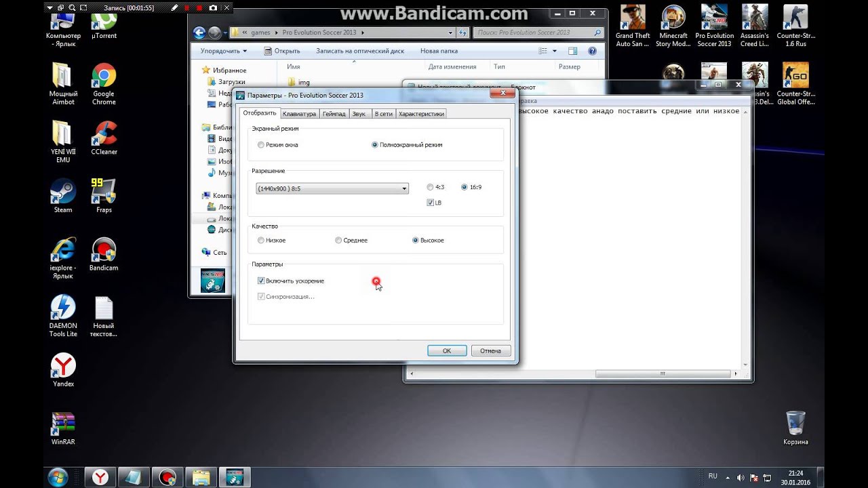Open the Упорядочить menu in Explorer
The image size is (868, 488).
(224, 51)
